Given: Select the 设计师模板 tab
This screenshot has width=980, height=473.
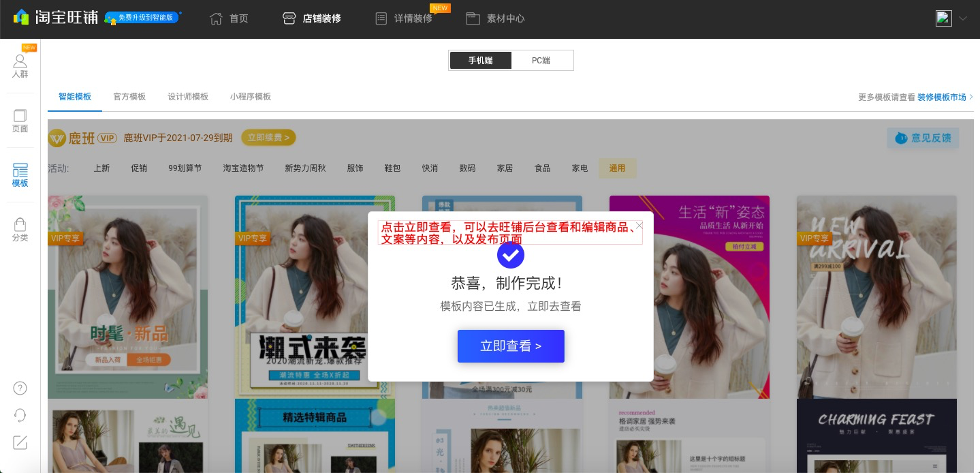Looking at the screenshot, I should 188,97.
